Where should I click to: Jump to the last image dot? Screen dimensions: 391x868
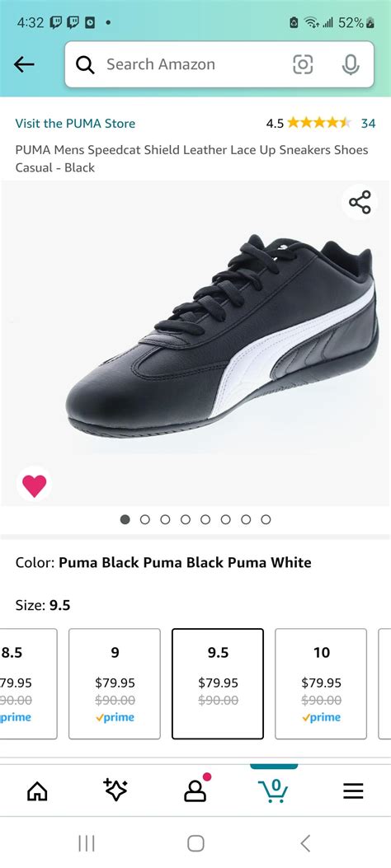266,519
